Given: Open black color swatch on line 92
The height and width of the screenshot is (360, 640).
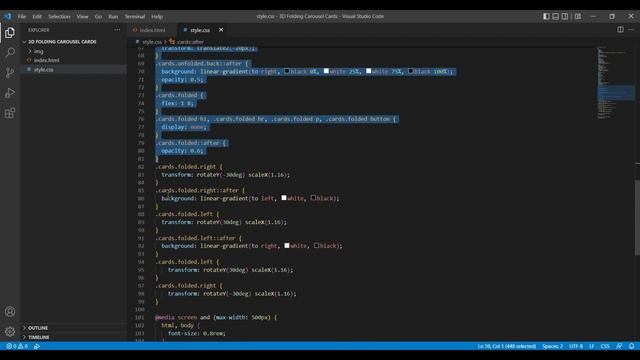Looking at the screenshot, I should [316, 246].
